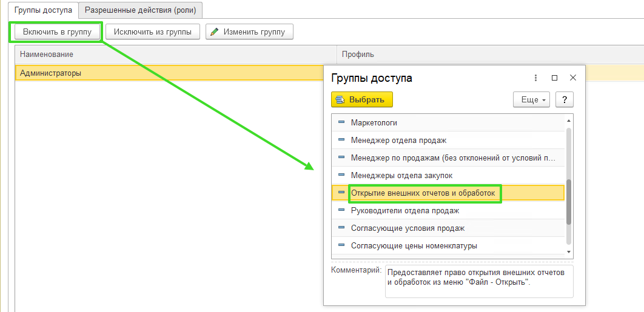Click the item icon beside Менеджер отдела продаж

[x=341, y=139]
